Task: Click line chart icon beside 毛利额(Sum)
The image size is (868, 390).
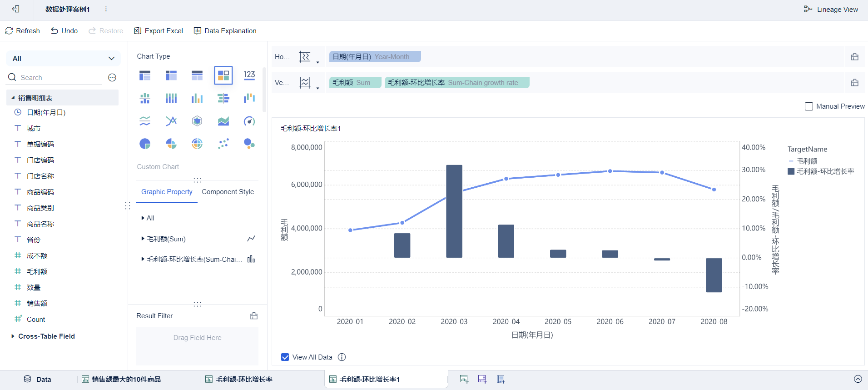Action: coord(251,239)
